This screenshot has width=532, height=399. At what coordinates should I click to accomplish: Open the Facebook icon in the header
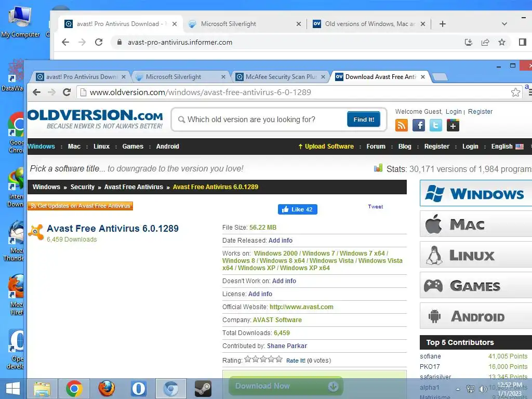click(419, 125)
